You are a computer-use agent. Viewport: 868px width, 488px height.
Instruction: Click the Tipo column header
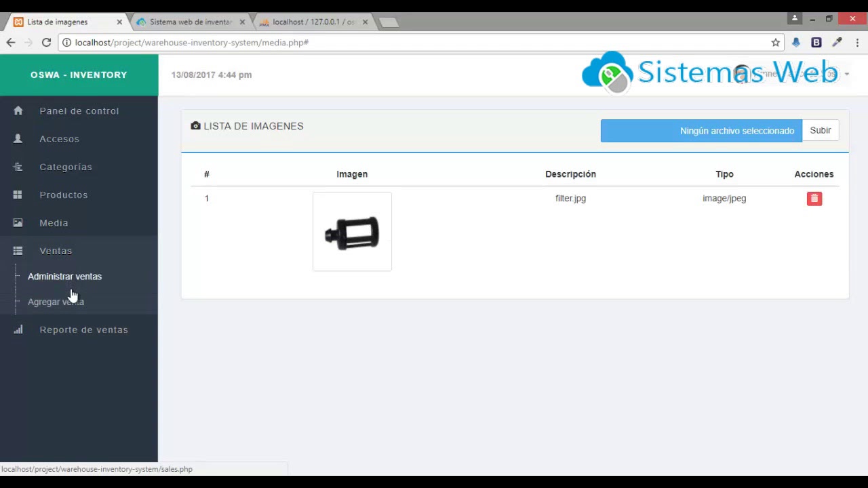(x=724, y=174)
